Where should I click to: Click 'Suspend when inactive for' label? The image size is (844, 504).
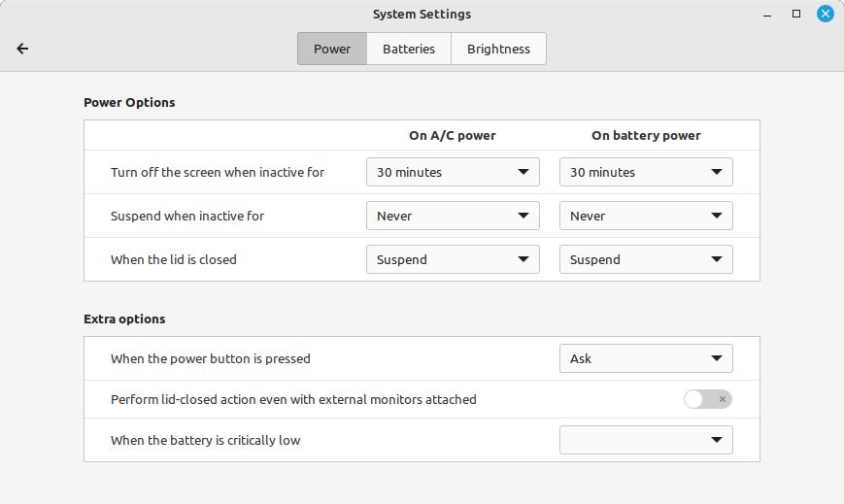coord(187,216)
